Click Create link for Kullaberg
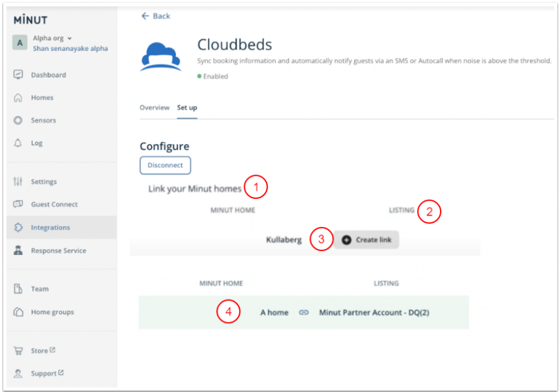The width and height of the screenshot is (560, 392). tap(367, 240)
